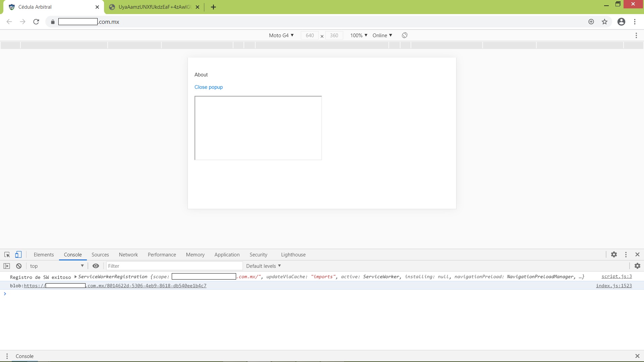This screenshot has width=644, height=362.
Task: Toggle the device toolbar icon
Action: 18,254
